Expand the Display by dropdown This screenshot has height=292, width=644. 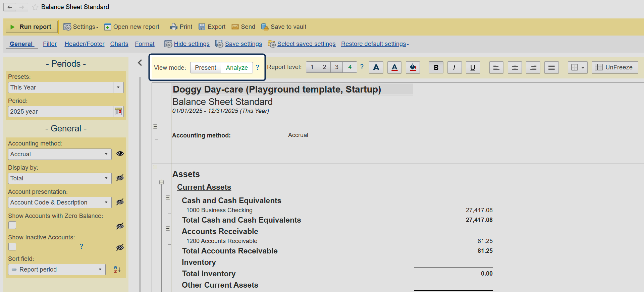click(106, 178)
